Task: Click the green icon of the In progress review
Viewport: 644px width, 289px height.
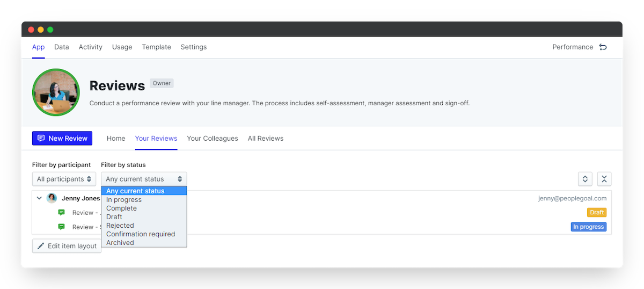Action: (x=62, y=227)
